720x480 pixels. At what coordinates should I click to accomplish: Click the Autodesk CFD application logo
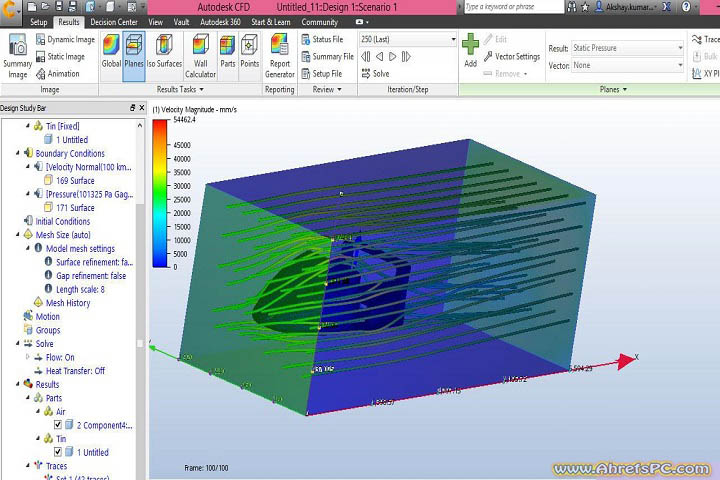[x=9, y=10]
